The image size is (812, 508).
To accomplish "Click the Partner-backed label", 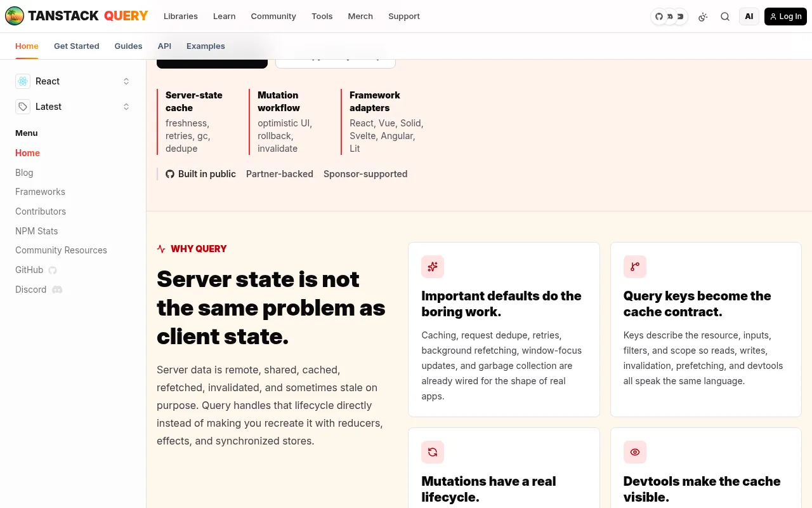I will click(x=280, y=174).
